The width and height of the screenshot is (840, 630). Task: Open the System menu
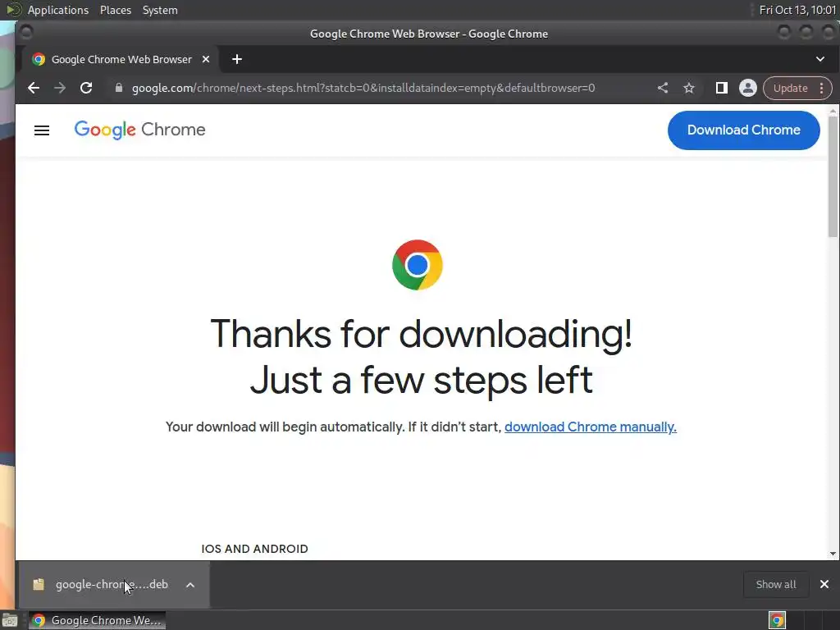pos(160,10)
